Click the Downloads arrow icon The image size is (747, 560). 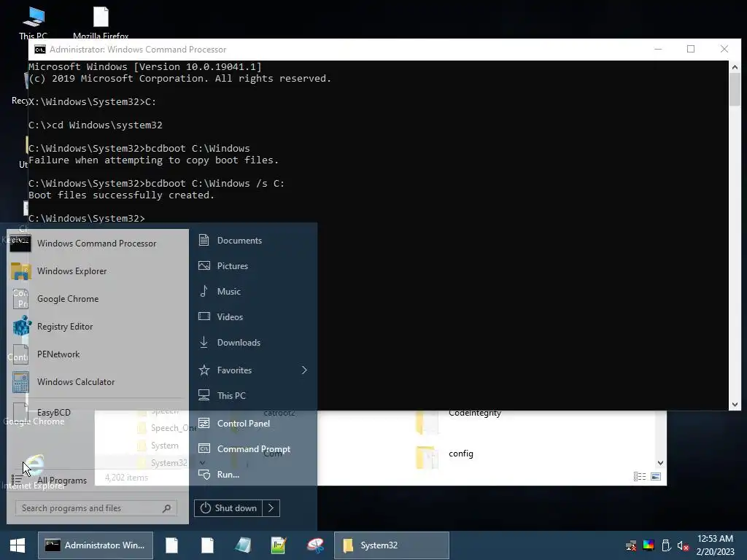204,343
